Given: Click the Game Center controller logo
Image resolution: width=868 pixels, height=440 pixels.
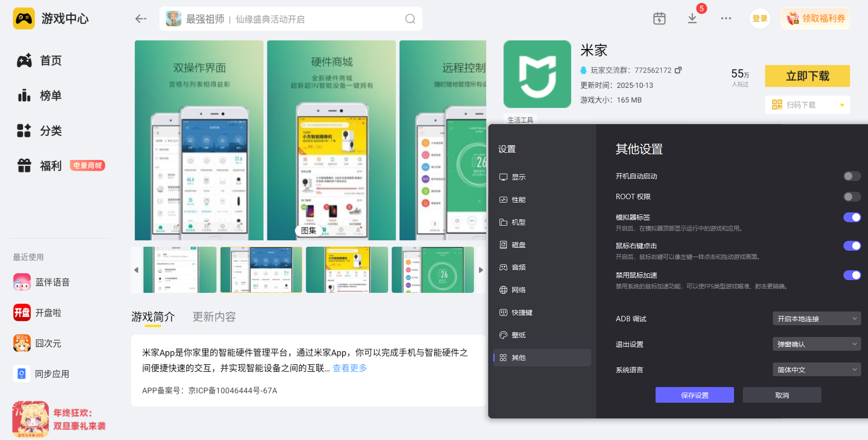Looking at the screenshot, I should coord(24,19).
